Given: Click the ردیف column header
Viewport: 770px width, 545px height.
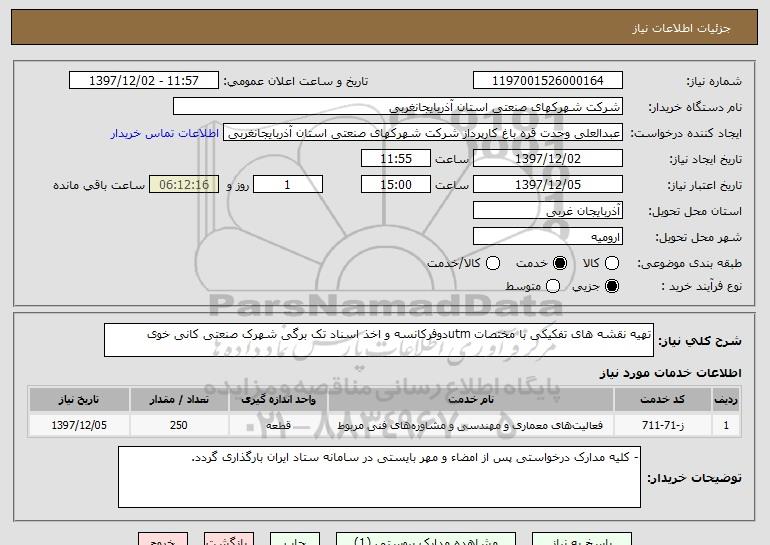Looking at the screenshot, I should [726, 400].
